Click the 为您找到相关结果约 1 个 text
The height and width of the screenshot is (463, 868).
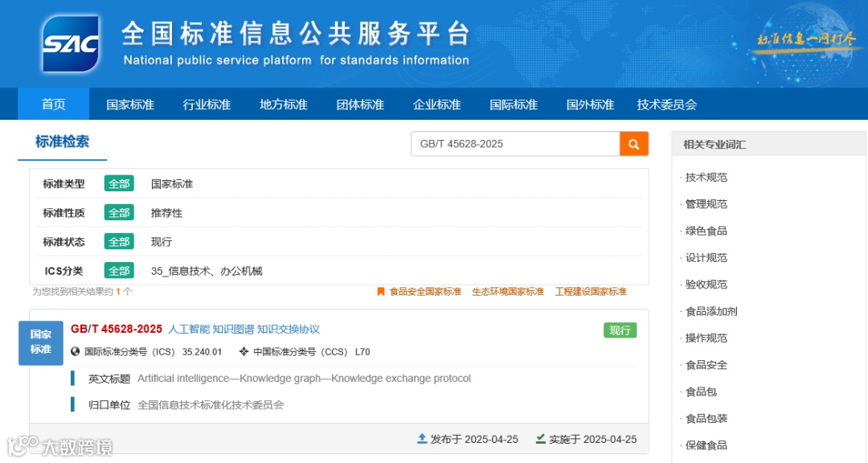[82, 291]
